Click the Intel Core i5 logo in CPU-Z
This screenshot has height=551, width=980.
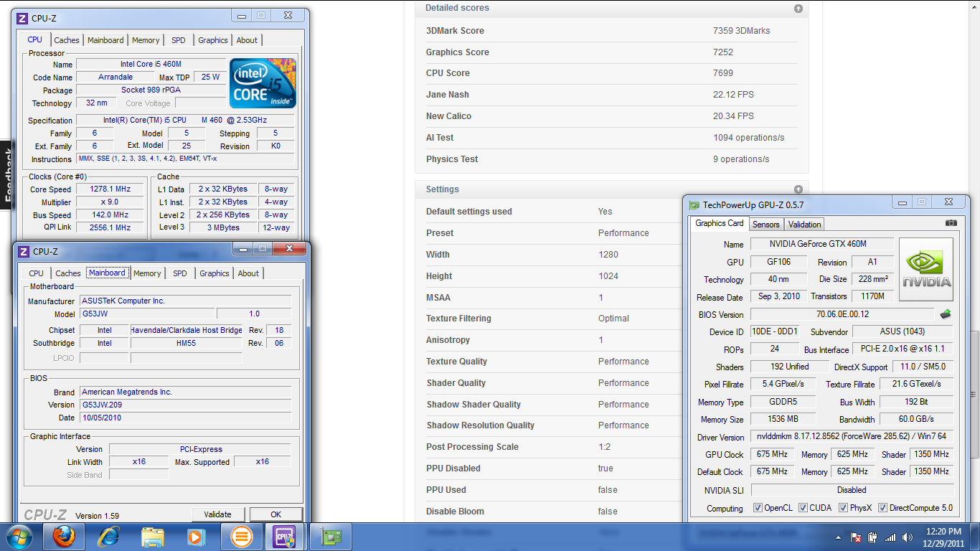pyautogui.click(x=263, y=83)
